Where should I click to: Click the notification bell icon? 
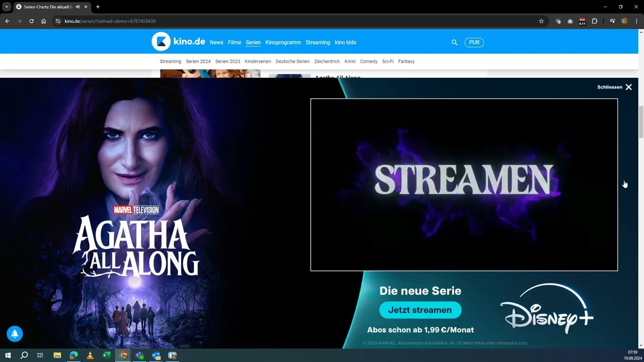tap(15, 333)
